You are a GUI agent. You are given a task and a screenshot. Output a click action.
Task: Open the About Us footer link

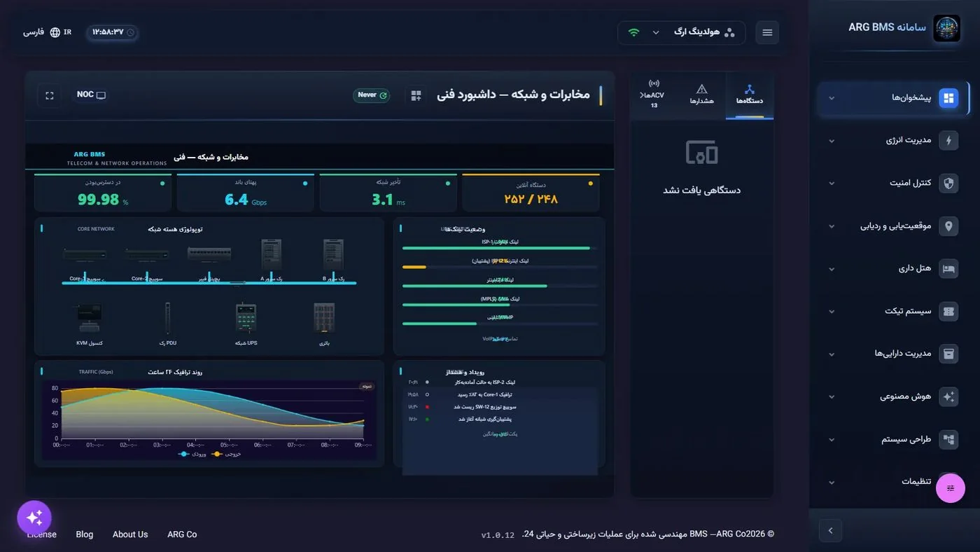tap(130, 534)
